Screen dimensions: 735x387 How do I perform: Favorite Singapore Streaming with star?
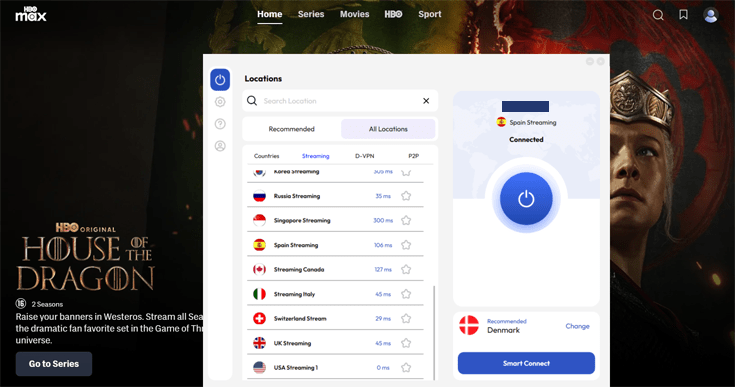pos(406,220)
